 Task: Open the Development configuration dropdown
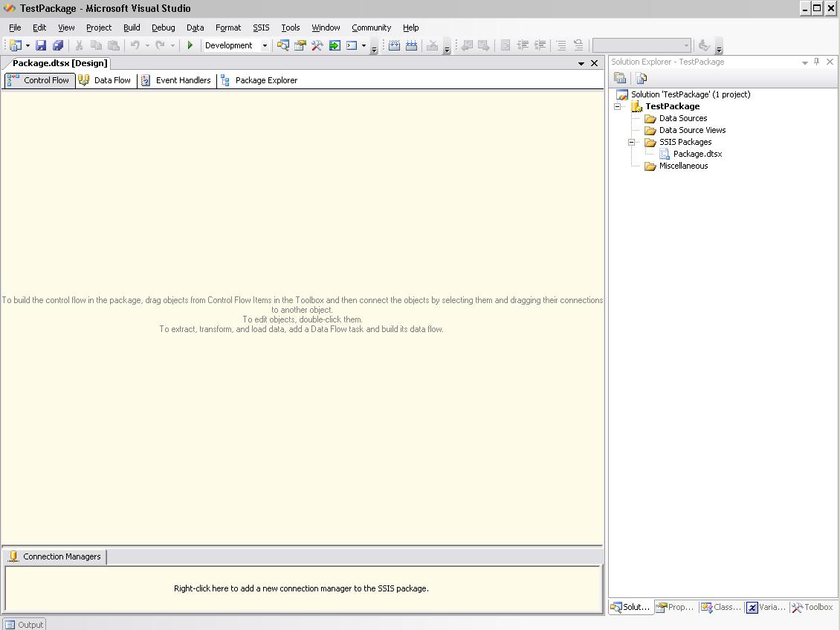tap(264, 45)
